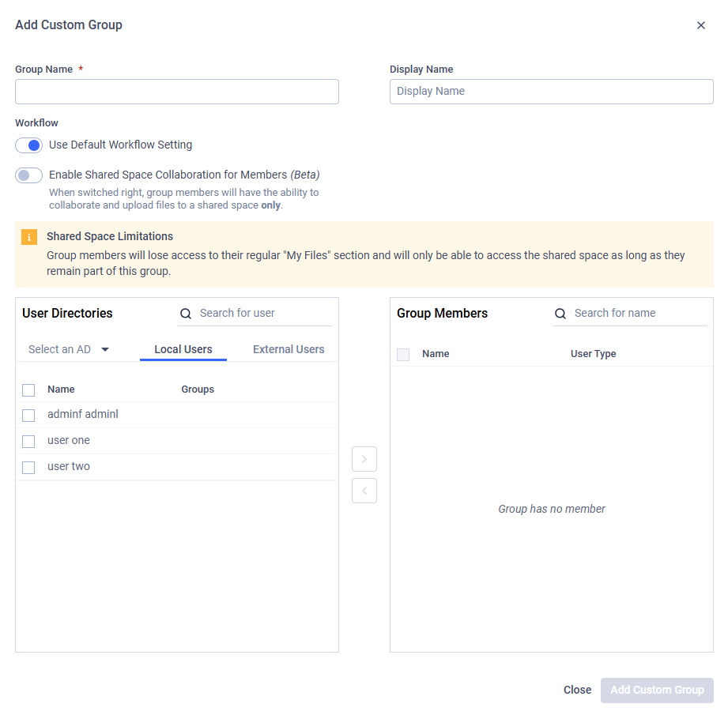The image size is (728, 715).
Task: Switch to the Local Users tab
Action: click(x=183, y=348)
